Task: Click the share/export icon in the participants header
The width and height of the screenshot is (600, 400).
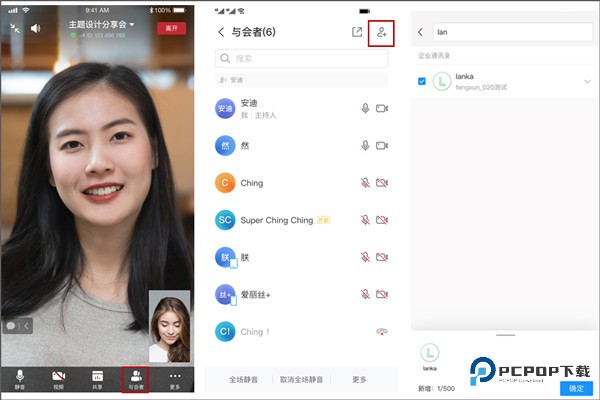Action: [x=357, y=32]
